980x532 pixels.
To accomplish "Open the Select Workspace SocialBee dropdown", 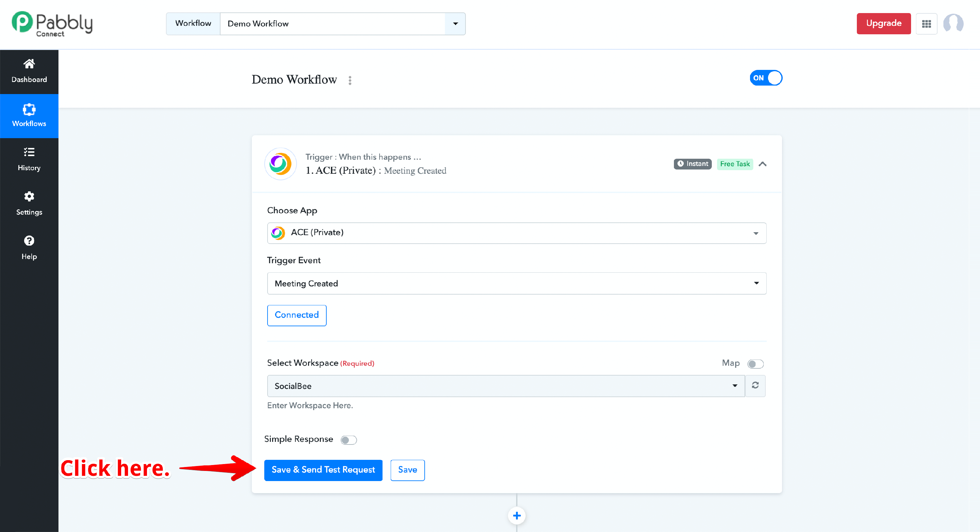I will [506, 386].
